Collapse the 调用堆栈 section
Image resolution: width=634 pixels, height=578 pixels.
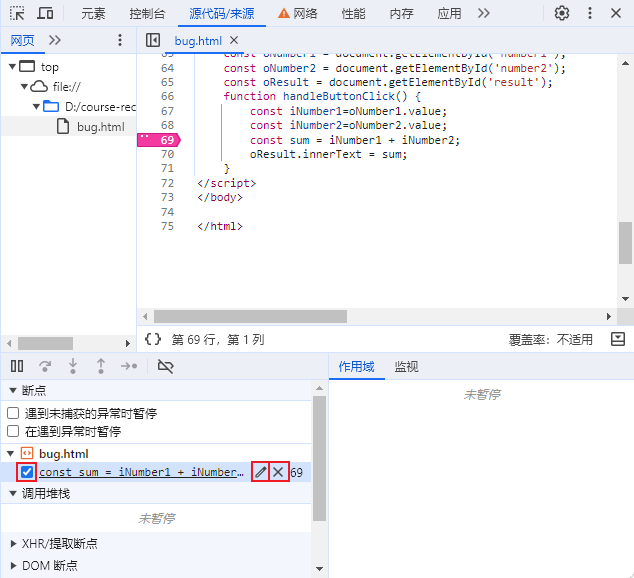pos(13,494)
